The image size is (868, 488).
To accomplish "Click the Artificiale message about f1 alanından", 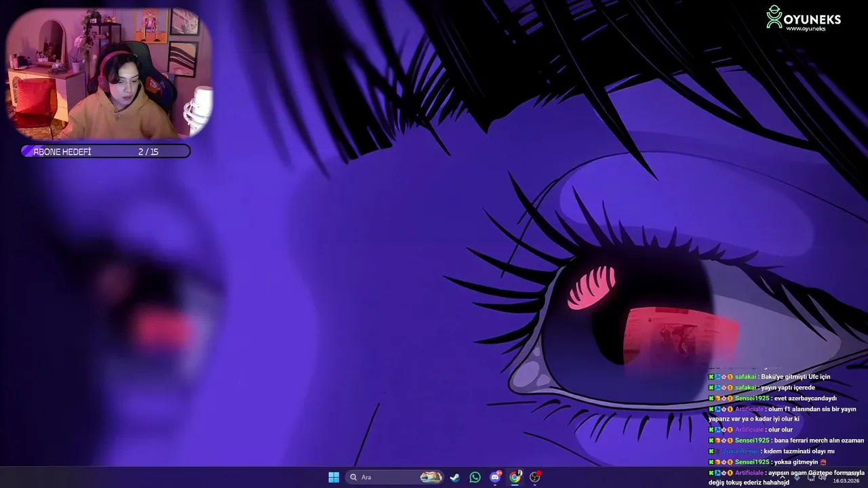I will [783, 414].
